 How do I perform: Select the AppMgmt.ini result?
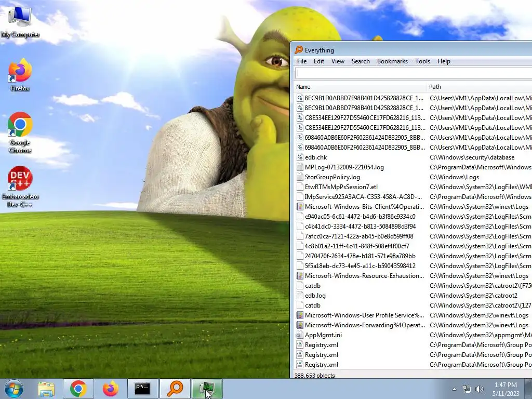click(413, 335)
